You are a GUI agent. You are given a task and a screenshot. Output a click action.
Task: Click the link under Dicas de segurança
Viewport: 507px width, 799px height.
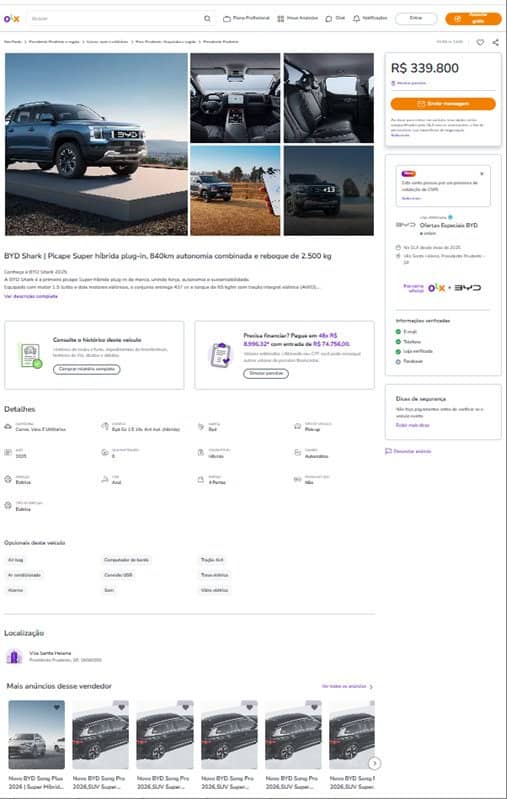pyautogui.click(x=413, y=425)
